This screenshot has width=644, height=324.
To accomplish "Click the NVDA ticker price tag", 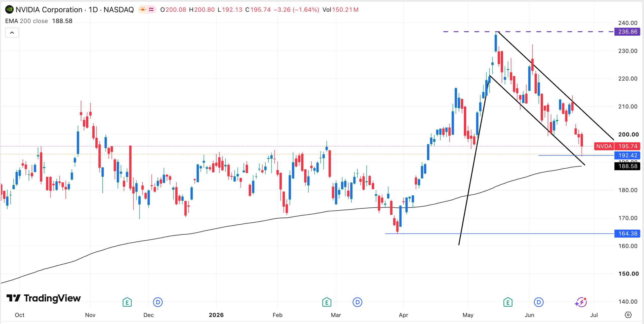I will click(x=604, y=146).
